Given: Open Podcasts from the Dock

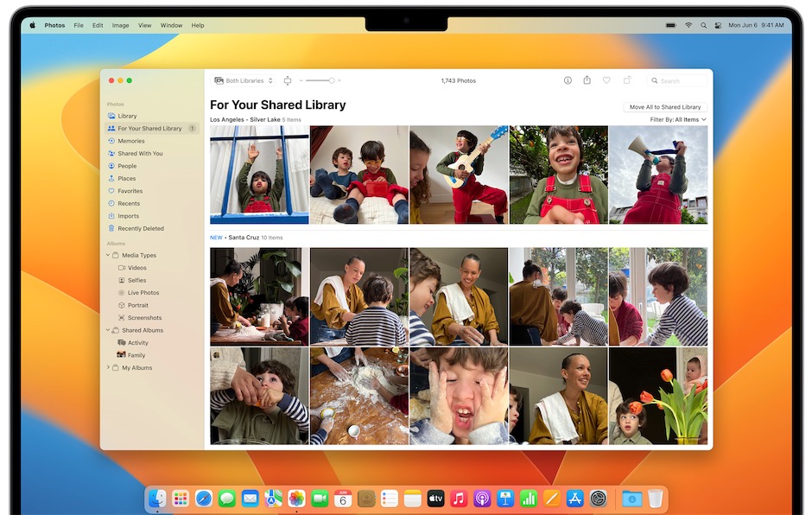Looking at the screenshot, I should 482,499.
